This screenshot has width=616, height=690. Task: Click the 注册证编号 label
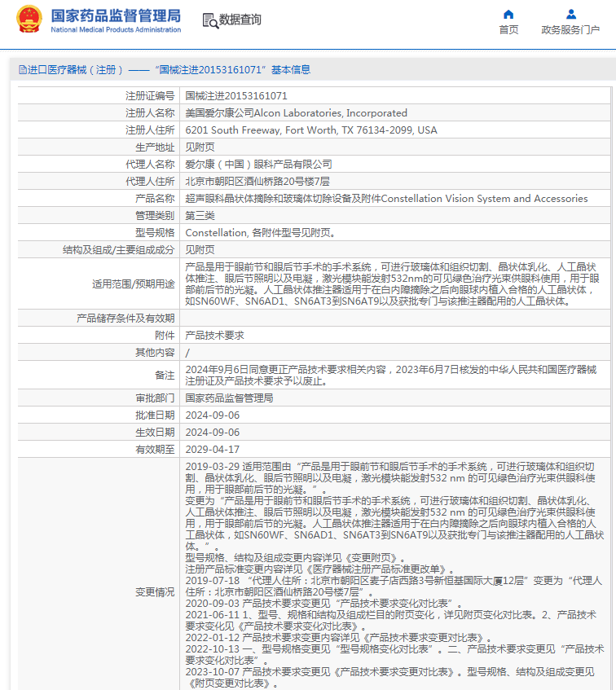pyautogui.click(x=150, y=95)
